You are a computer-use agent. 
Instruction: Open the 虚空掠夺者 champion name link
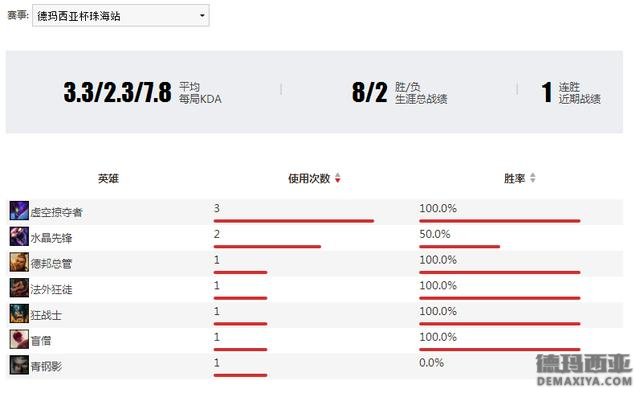56,212
